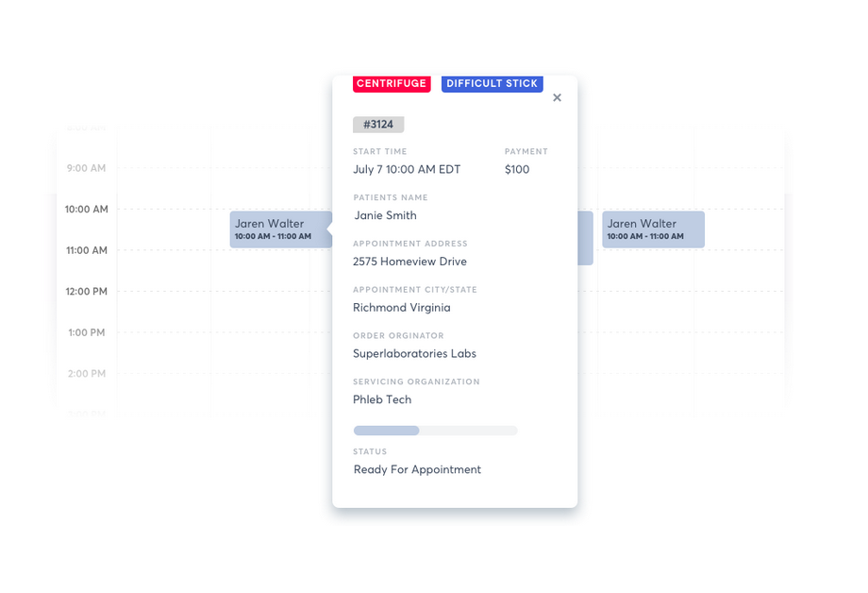Click the July 7 10:00 AM EDT start time

pos(407,170)
